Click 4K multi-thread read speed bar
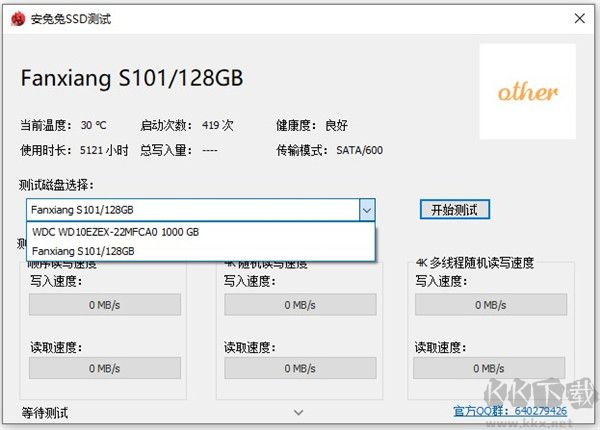The image size is (600, 430). pyautogui.click(x=489, y=368)
